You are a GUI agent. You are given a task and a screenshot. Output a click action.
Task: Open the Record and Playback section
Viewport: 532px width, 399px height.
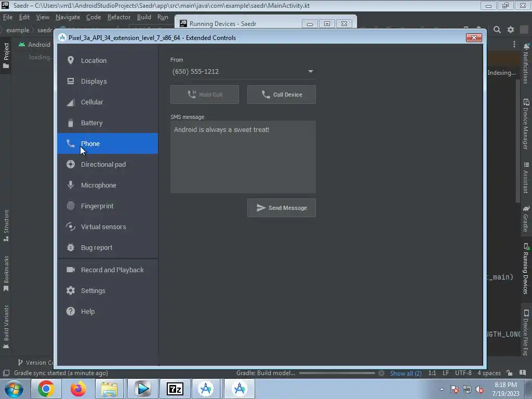point(108,270)
